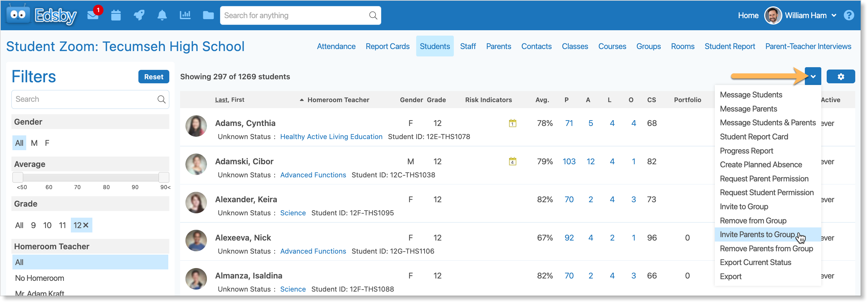Choose Student Report Card menu entry
Viewport: 868px width, 303px height.
click(x=754, y=136)
